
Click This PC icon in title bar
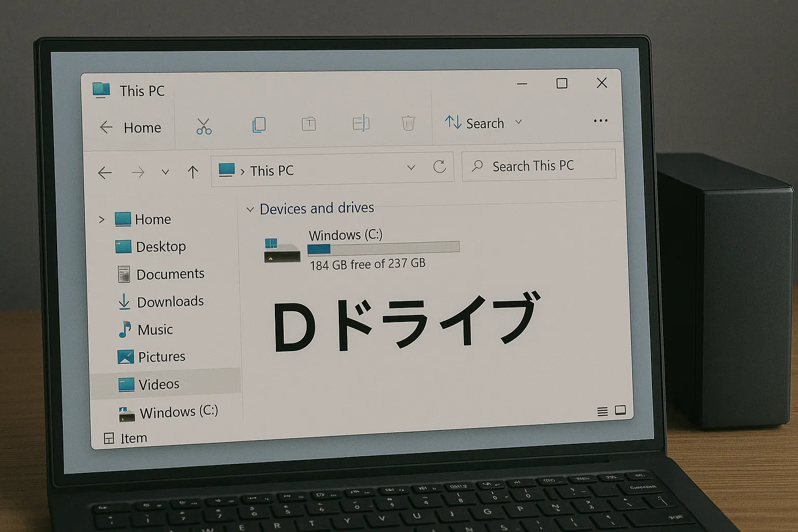[x=101, y=90]
